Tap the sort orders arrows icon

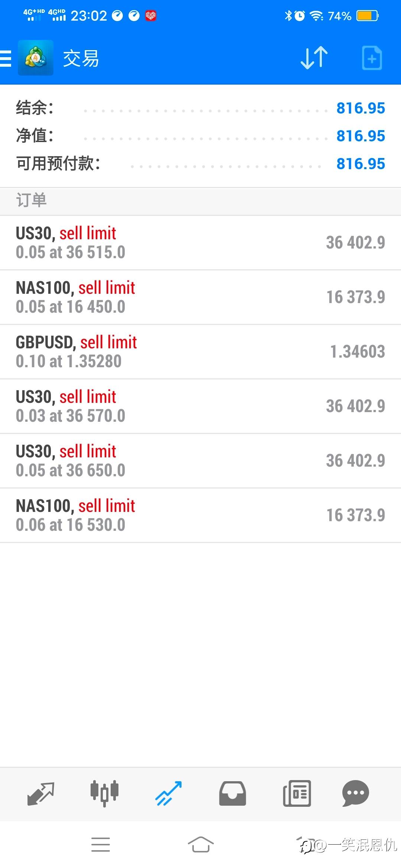point(314,58)
